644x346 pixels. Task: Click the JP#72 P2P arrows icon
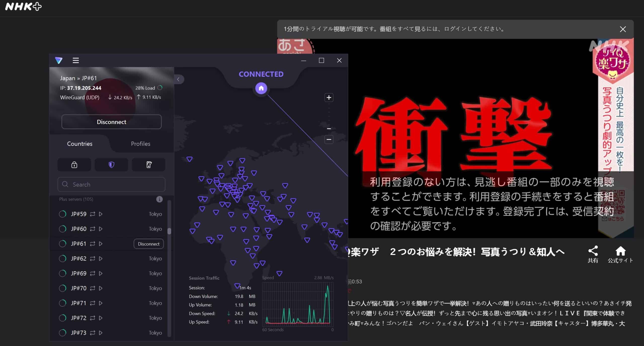point(93,318)
